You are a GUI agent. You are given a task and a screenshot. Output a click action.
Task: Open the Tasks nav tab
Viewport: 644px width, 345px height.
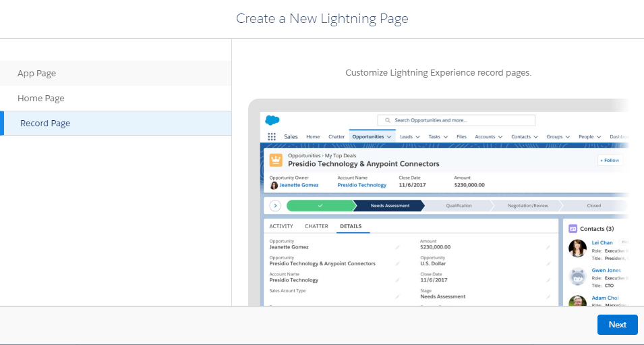pyautogui.click(x=434, y=136)
